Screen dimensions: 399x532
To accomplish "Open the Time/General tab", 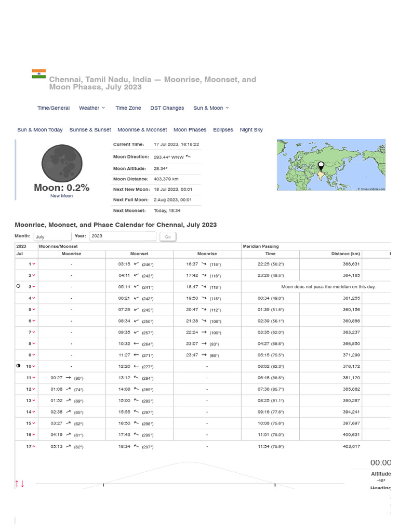I will click(x=54, y=108).
